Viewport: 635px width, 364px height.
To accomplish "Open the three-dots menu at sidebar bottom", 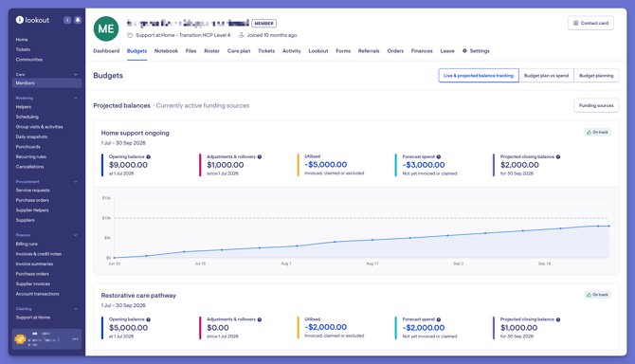I will pyautogui.click(x=75, y=339).
